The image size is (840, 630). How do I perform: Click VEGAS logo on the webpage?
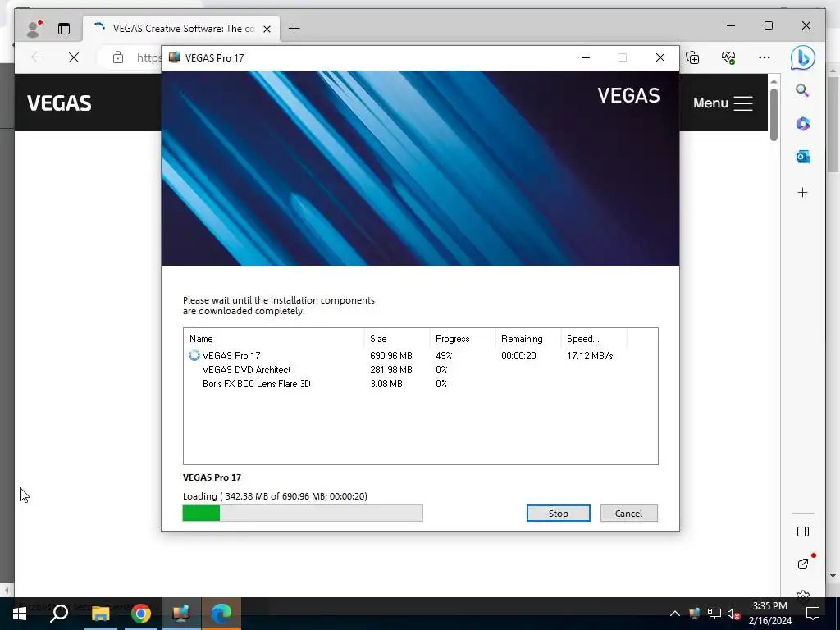pyautogui.click(x=59, y=103)
